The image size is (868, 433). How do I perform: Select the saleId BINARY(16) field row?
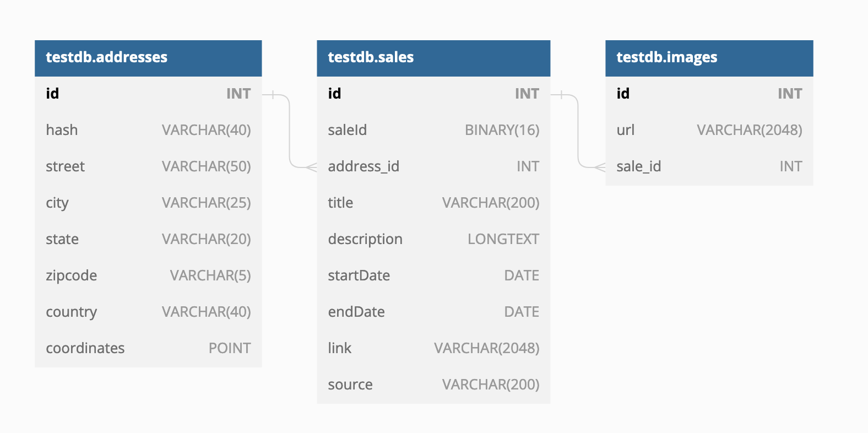(x=433, y=131)
